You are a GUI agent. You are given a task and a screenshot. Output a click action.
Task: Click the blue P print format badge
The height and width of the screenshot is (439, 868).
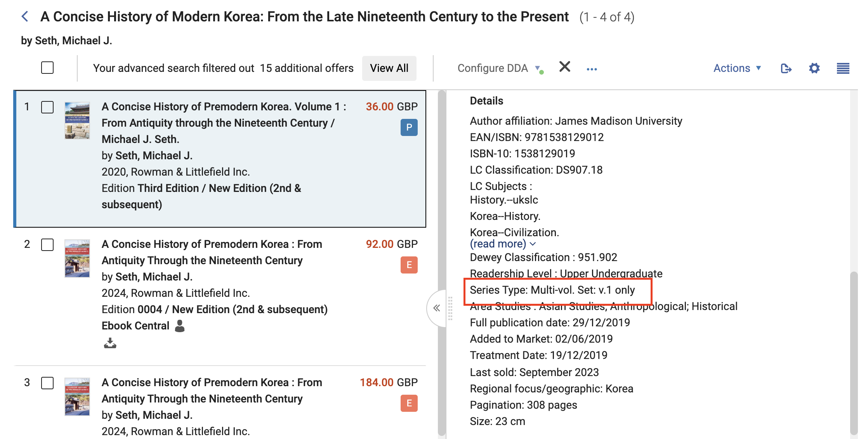409,127
